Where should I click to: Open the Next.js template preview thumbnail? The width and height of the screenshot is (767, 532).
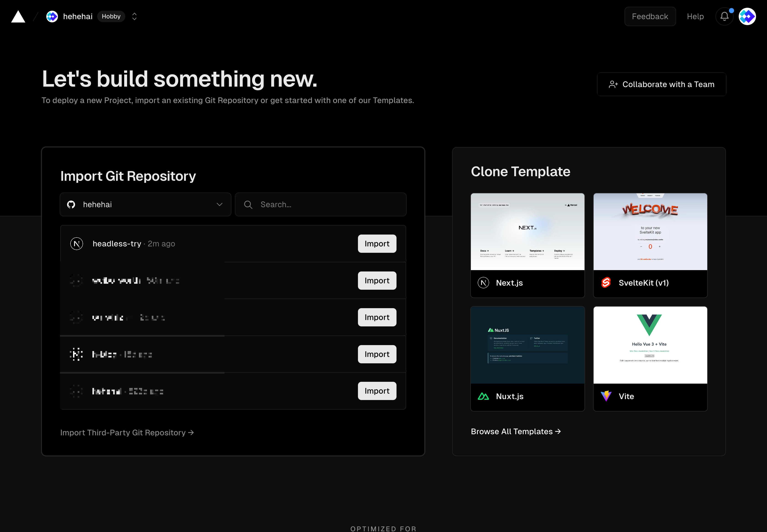click(x=527, y=232)
